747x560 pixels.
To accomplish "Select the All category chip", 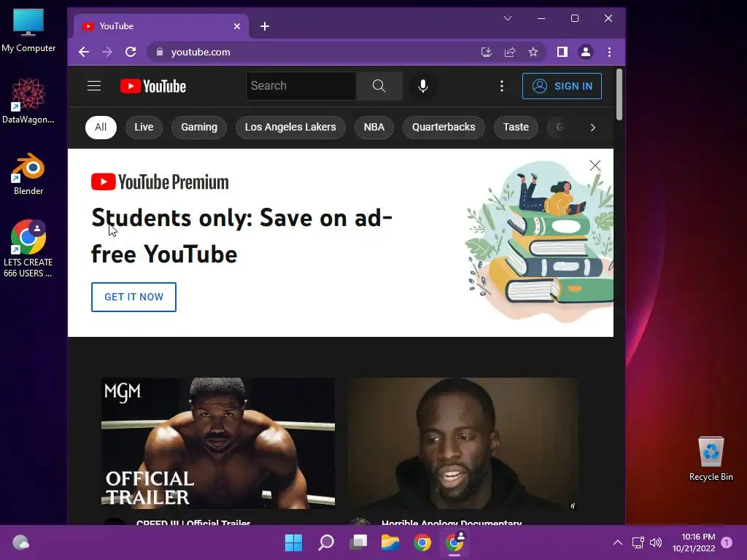I will coord(101,127).
